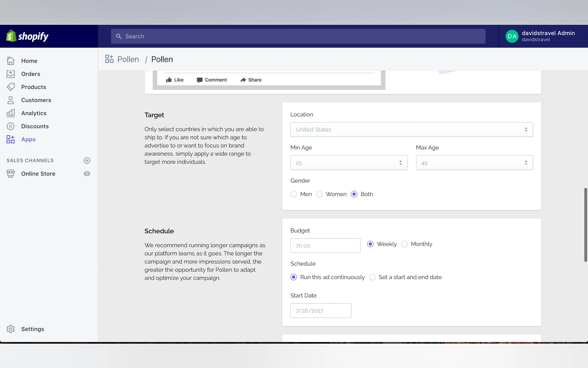This screenshot has height=368, width=588.
Task: Click the Customers person icon
Action: (x=10, y=100)
